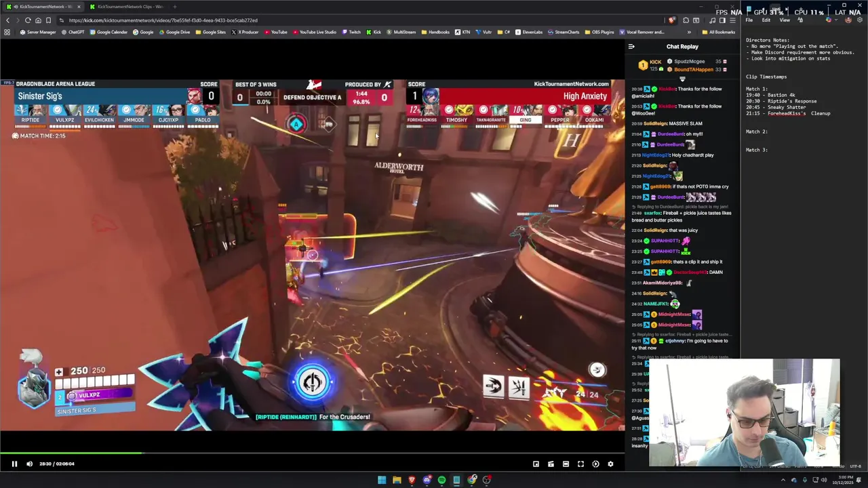868x488 pixels.
Task: Open File Explorer from taskbar
Action: 397,480
